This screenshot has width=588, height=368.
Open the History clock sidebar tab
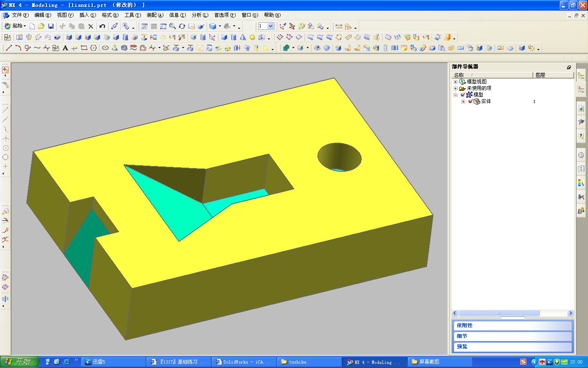581,155
